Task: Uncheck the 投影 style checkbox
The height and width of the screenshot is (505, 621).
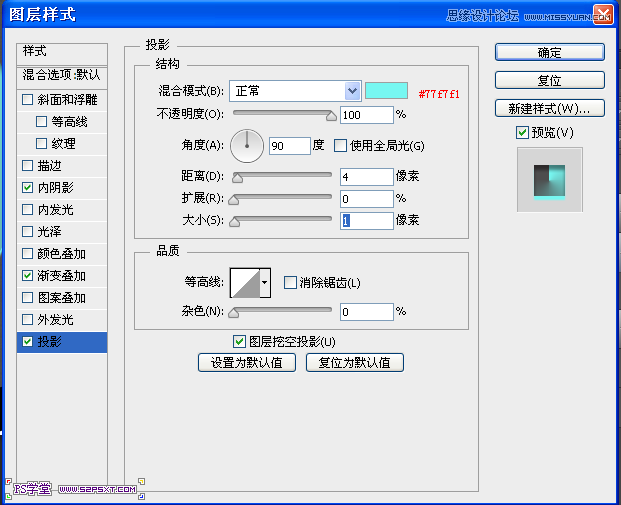Action: click(x=27, y=341)
